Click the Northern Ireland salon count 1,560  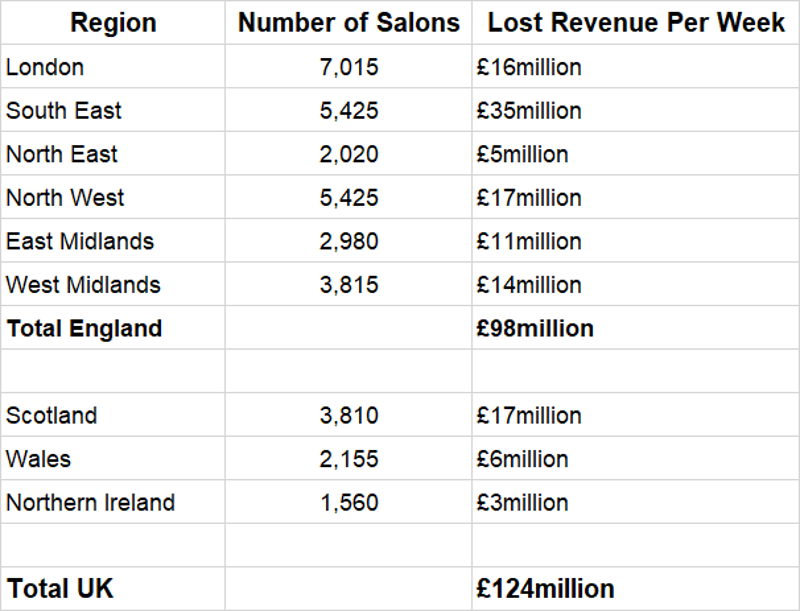[348, 502]
